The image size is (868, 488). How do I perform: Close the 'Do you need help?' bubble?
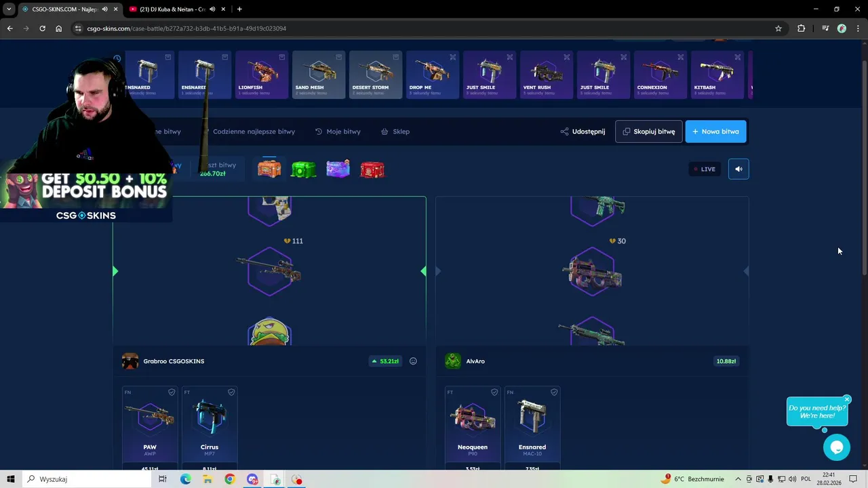point(847,399)
